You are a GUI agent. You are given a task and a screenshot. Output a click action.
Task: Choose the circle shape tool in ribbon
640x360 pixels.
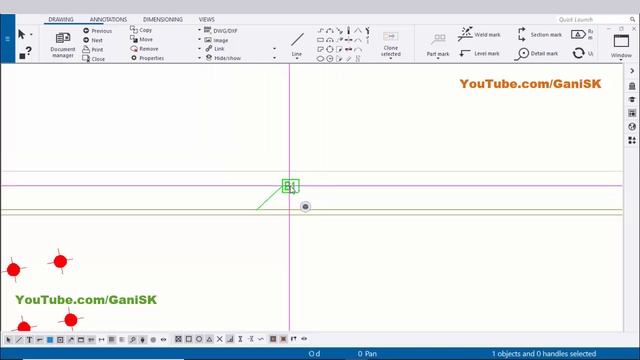[330, 49]
